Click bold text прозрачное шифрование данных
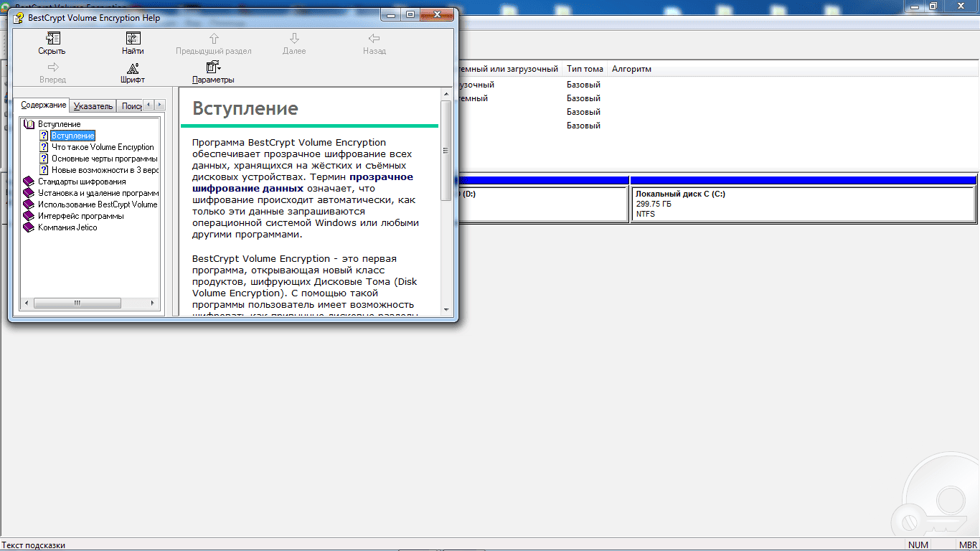Image resolution: width=980 pixels, height=551 pixels. 303,182
